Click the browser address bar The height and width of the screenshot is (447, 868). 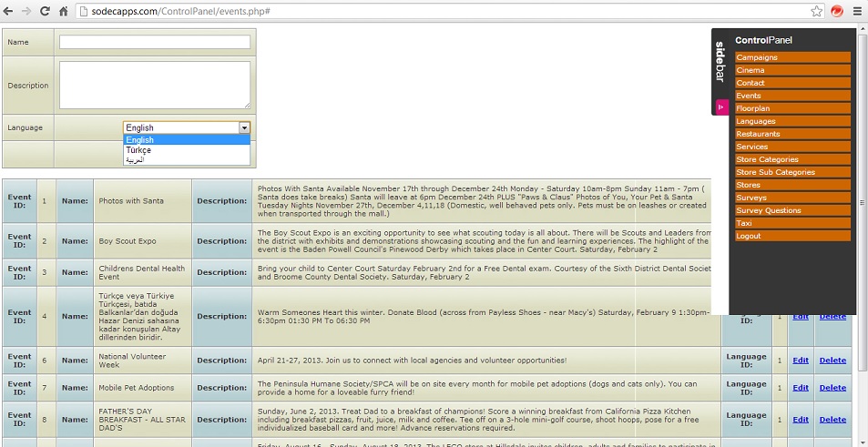pyautogui.click(x=437, y=11)
